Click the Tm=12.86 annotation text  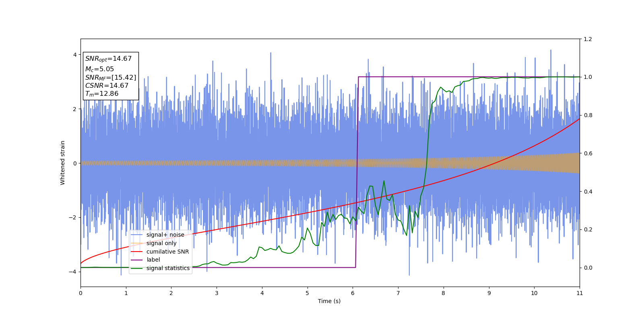[102, 94]
